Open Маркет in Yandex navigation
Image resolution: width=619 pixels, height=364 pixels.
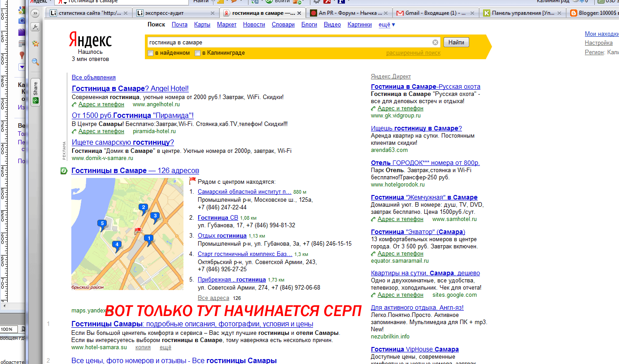pos(227,25)
